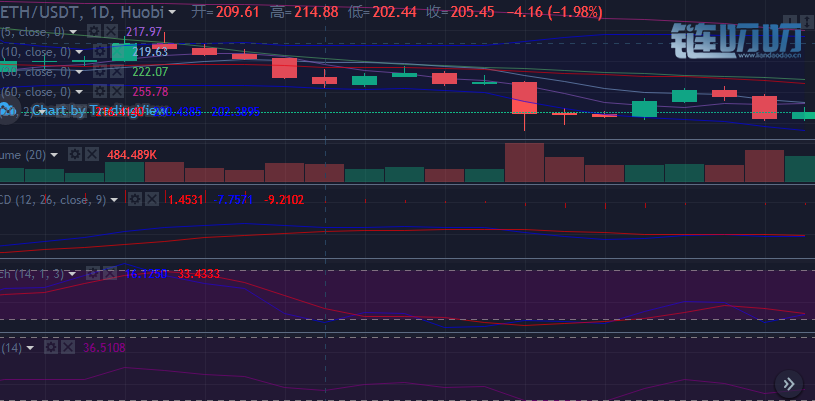Click the tallest red volume bar
Image resolution: width=815 pixels, height=401 pixels.
point(524,163)
